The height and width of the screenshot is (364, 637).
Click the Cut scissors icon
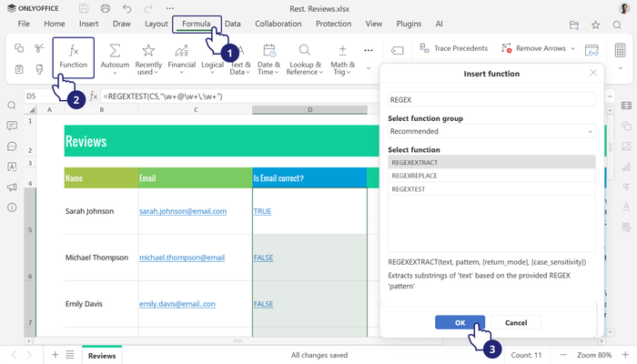(39, 48)
